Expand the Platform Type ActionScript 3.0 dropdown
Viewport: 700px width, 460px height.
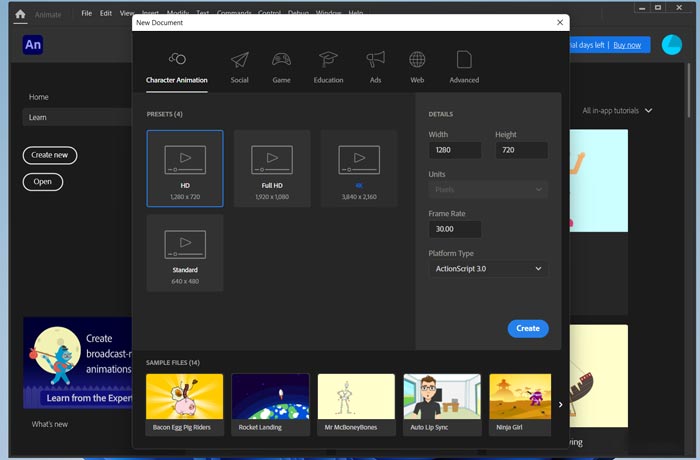pos(488,269)
